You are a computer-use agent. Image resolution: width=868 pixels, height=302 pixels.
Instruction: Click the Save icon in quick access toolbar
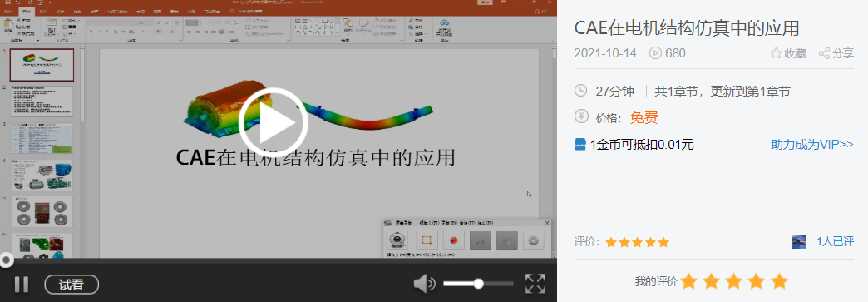(7, 2)
